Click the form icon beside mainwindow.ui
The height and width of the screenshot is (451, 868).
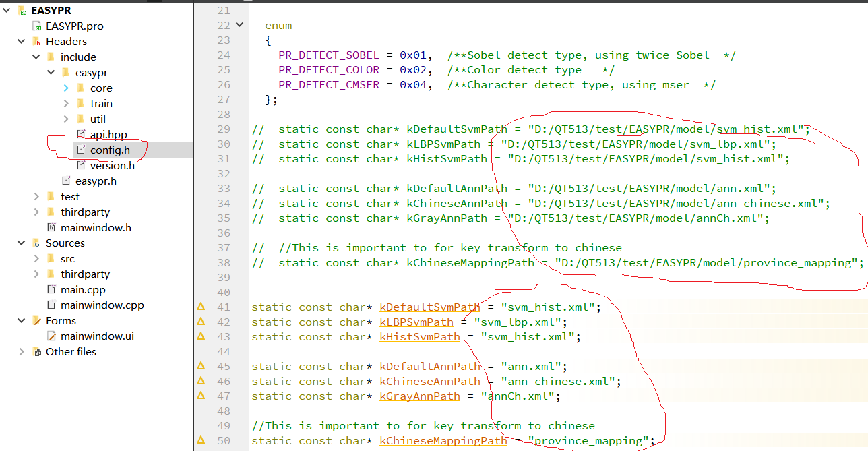tap(51, 336)
